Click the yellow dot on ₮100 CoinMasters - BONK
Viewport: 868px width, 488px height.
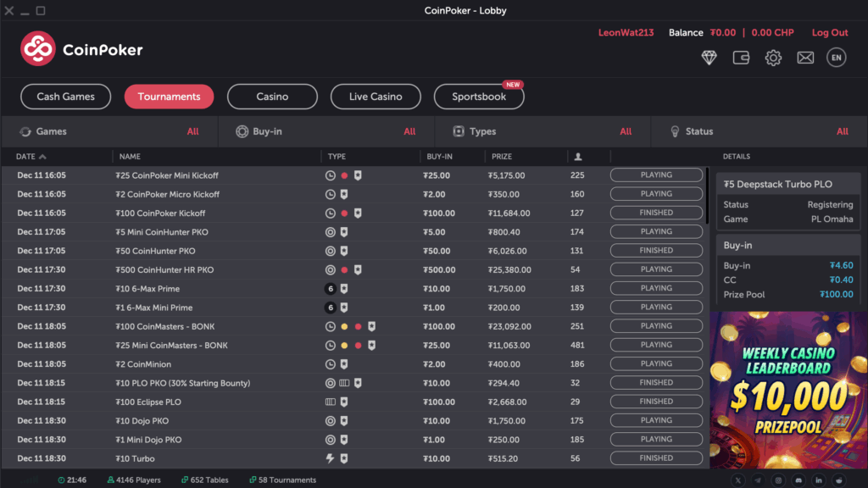[x=344, y=326]
